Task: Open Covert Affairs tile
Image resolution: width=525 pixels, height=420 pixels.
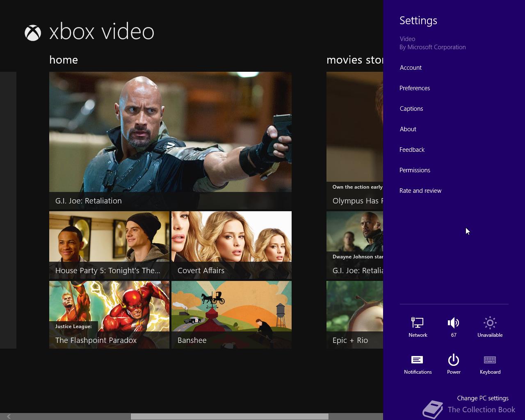Action: click(231, 245)
